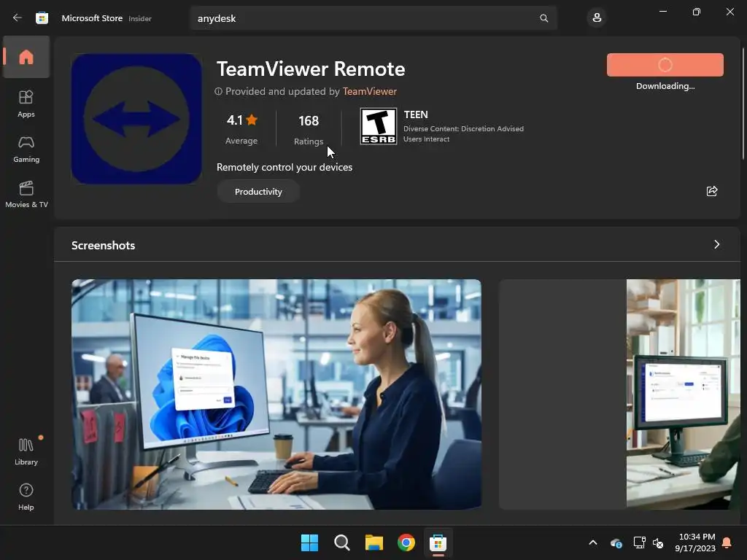
Task: Click the muted volume tray icon
Action: click(x=658, y=542)
